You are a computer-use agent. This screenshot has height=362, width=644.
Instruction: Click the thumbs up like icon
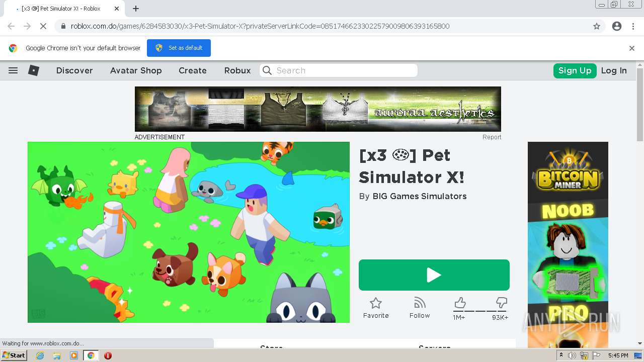(459, 302)
